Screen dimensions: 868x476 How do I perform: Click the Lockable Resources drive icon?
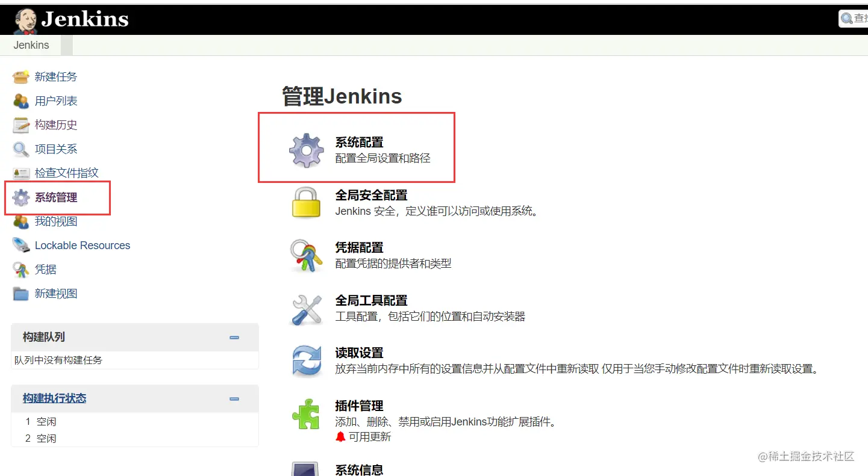(21, 246)
